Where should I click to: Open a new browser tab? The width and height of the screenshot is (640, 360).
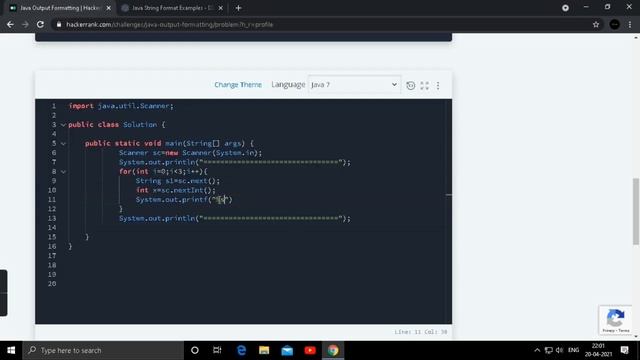pyautogui.click(x=238, y=8)
